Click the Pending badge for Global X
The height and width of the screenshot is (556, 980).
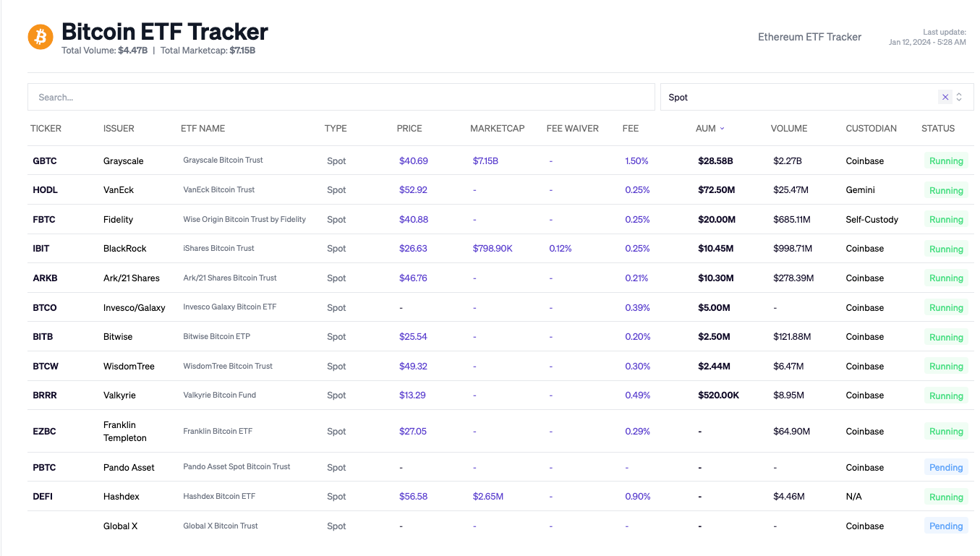[x=946, y=526]
